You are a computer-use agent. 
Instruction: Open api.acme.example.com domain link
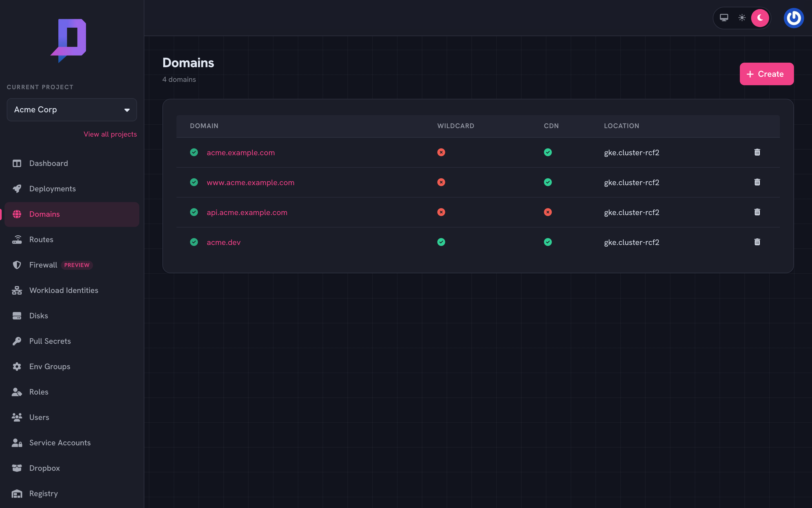tap(247, 212)
